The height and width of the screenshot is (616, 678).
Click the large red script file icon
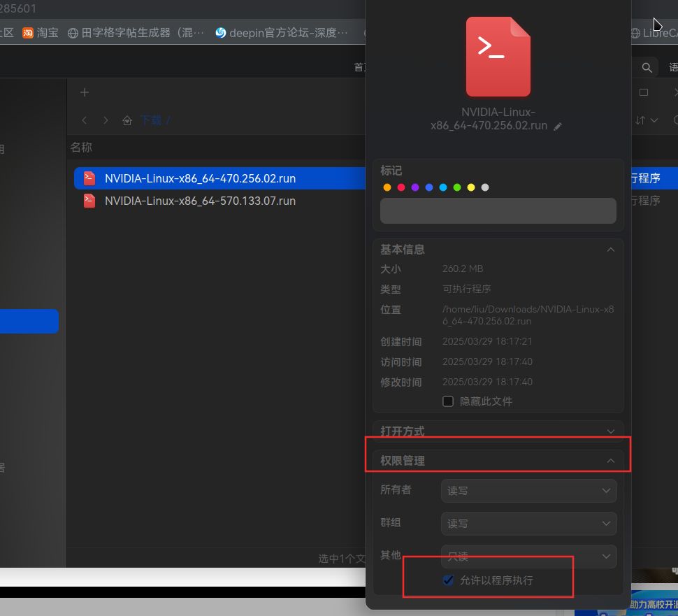(x=498, y=57)
